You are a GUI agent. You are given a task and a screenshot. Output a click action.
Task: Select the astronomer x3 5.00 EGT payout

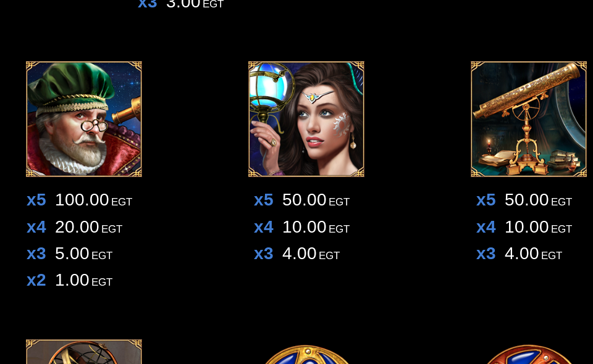[x=70, y=254]
